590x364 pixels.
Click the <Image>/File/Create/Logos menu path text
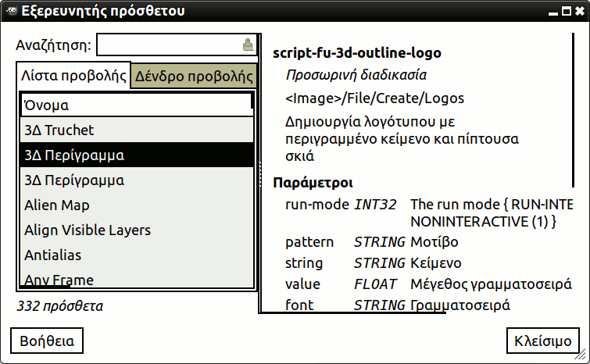click(374, 98)
